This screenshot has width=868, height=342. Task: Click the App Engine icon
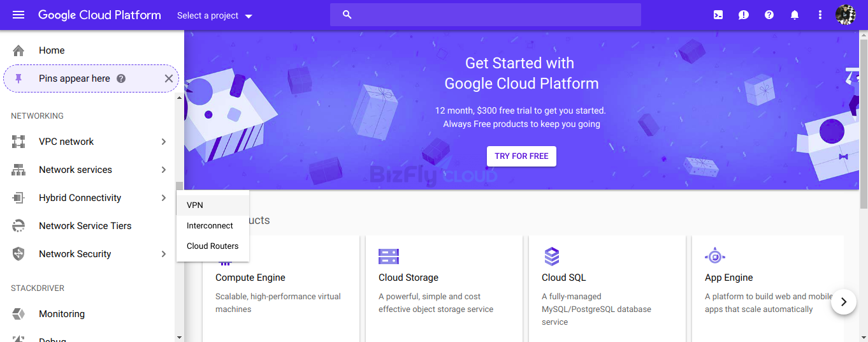715,256
